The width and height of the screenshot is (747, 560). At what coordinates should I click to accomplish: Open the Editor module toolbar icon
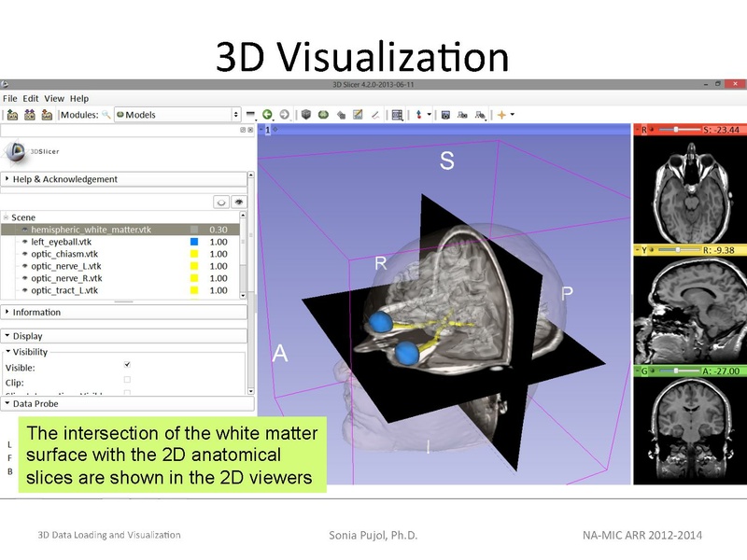pos(358,114)
